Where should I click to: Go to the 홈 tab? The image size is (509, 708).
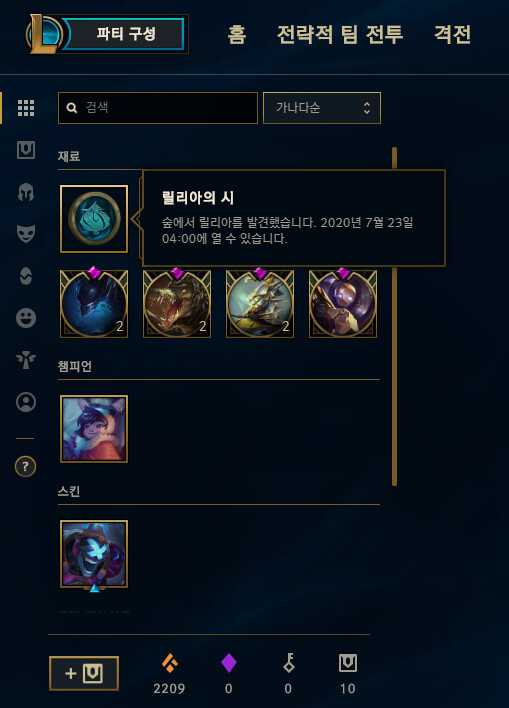[x=237, y=35]
